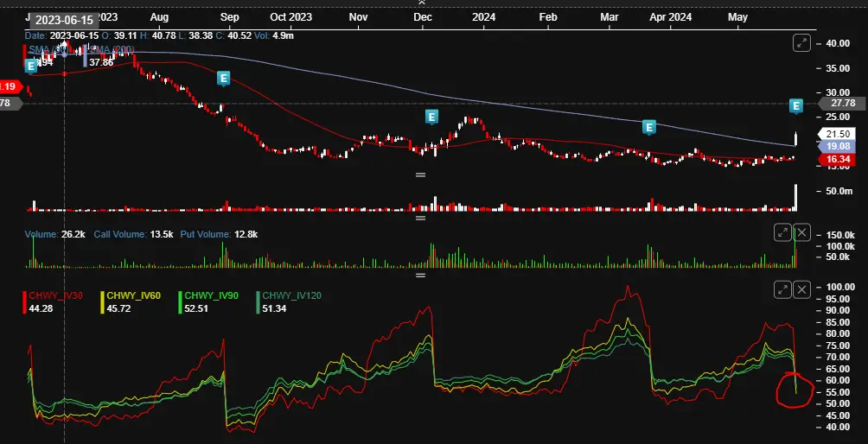The width and height of the screenshot is (868, 444).
Task: Click the Oct 2023 time axis label
Action: point(290,17)
